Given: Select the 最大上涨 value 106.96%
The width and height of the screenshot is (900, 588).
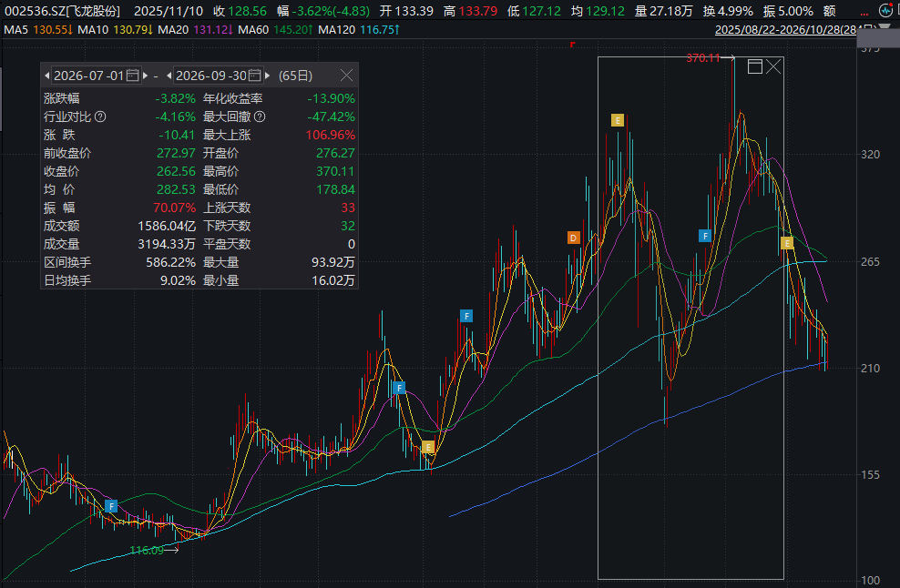Looking at the screenshot, I should tap(331, 135).
